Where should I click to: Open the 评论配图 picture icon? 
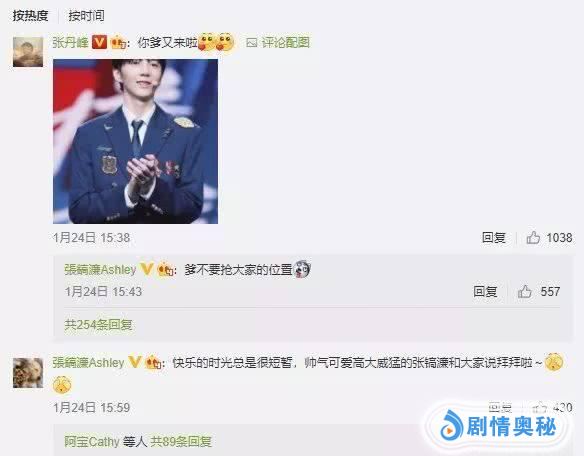[x=251, y=43]
